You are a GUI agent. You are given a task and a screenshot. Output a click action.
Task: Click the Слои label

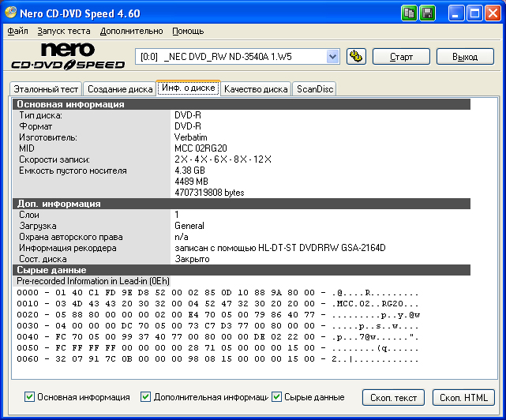[x=29, y=215]
